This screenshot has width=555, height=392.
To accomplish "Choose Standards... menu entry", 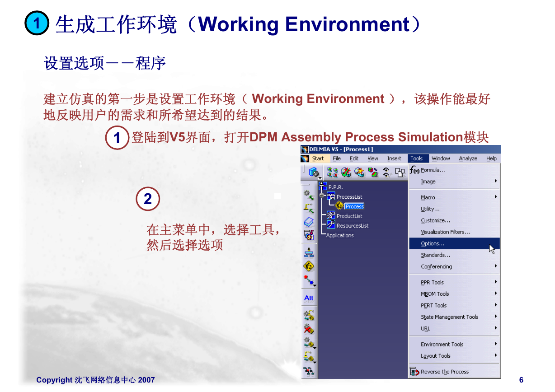I will coord(454,255).
